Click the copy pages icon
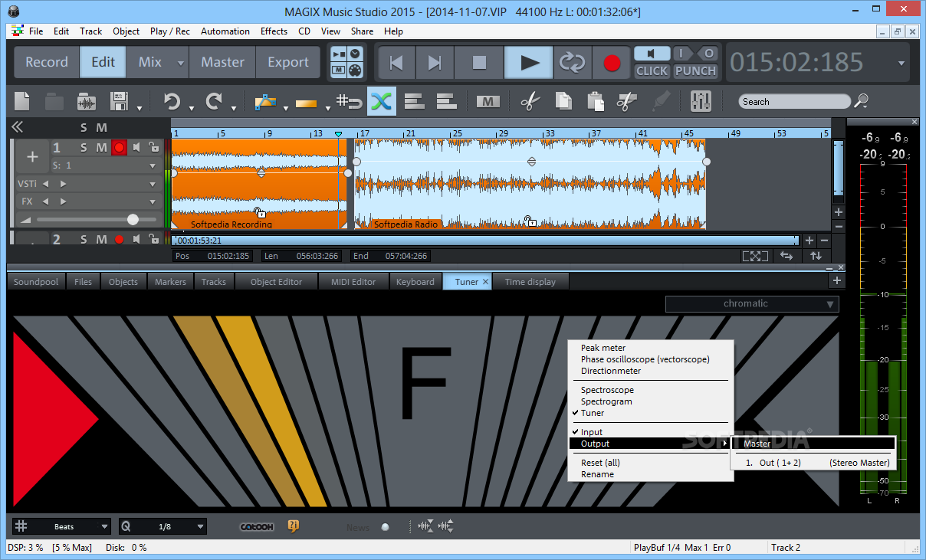This screenshot has width=926, height=560. click(563, 101)
